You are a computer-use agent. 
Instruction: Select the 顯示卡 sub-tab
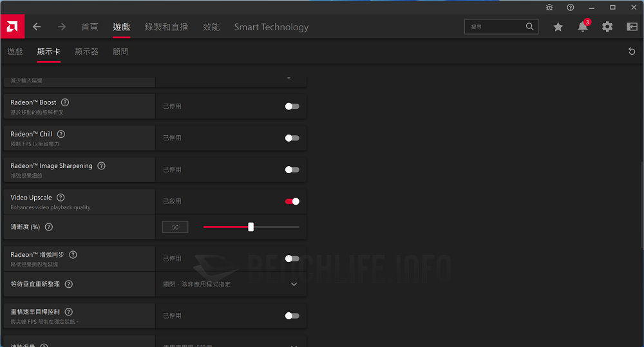coord(48,52)
